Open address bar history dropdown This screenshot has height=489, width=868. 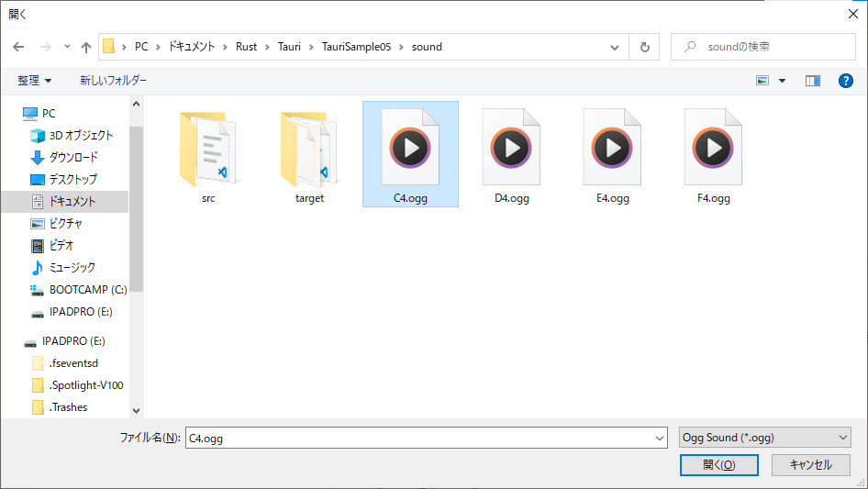615,47
